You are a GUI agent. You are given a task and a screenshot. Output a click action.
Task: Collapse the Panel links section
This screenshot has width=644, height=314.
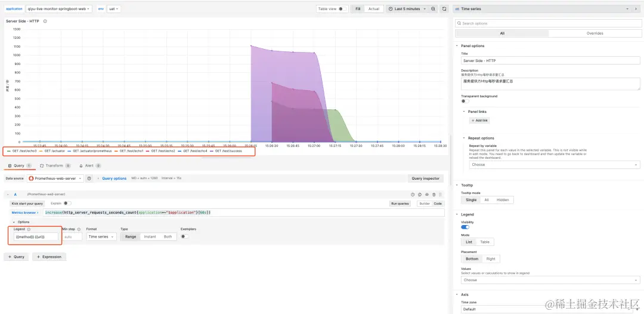click(463, 112)
